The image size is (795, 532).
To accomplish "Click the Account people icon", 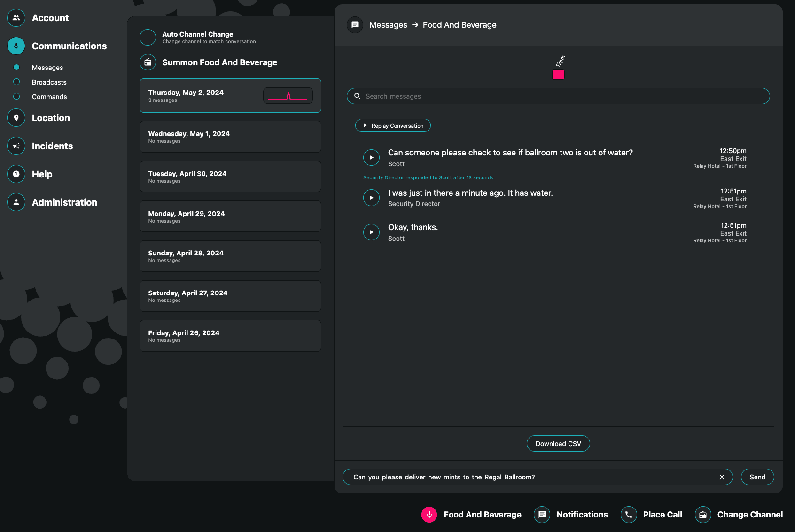I will pyautogui.click(x=16, y=18).
